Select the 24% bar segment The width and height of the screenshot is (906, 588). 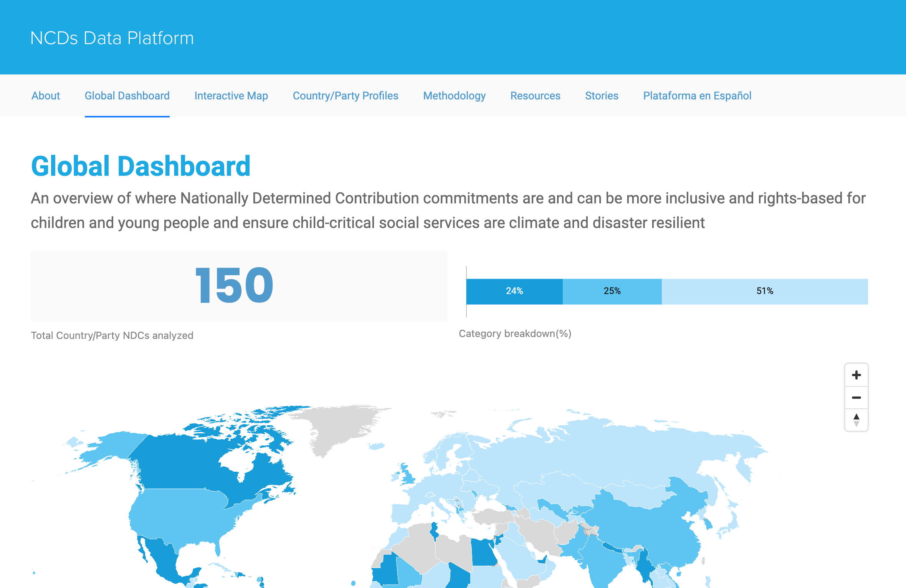[x=514, y=291]
